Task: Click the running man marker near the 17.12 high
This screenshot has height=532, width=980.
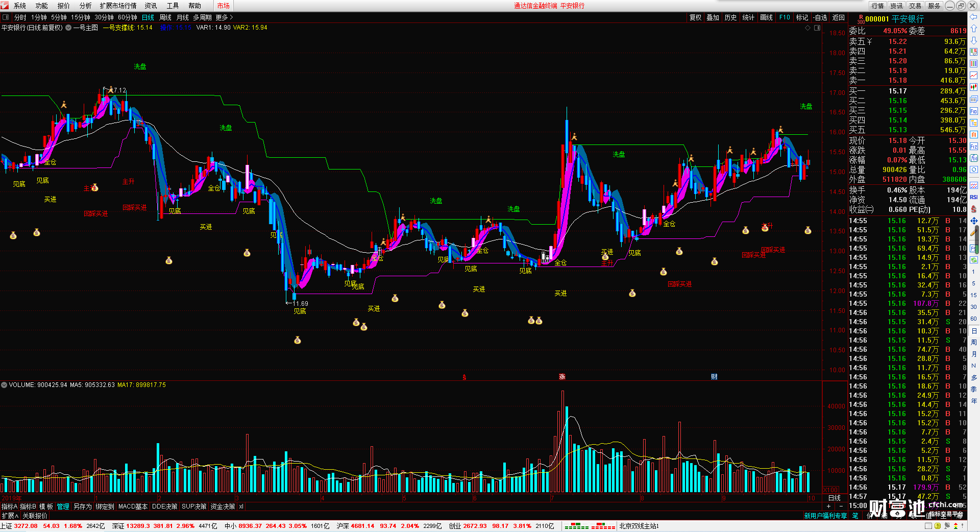Action: 110,90
